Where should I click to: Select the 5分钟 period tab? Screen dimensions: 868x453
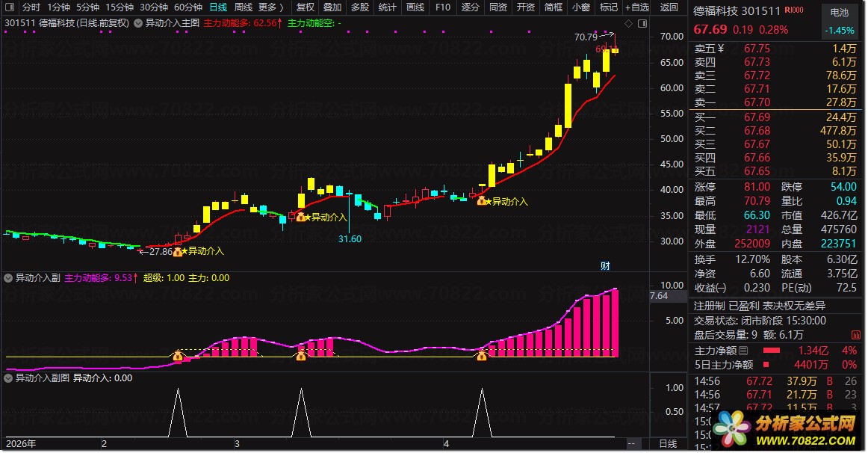click(x=88, y=7)
